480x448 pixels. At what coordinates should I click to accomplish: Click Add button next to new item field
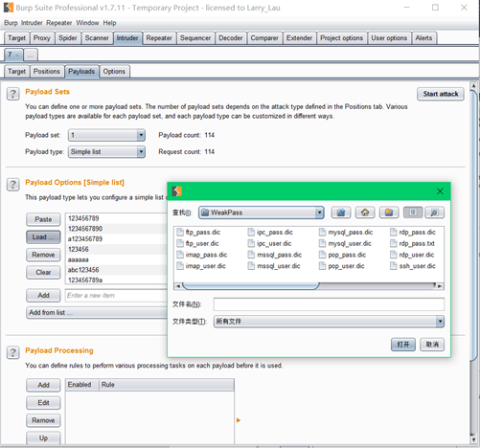point(43,295)
